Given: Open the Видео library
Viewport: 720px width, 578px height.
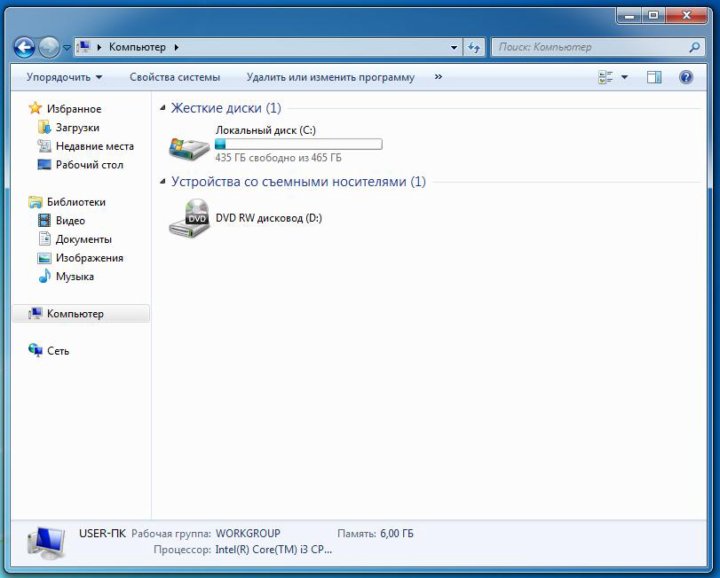Looking at the screenshot, I should click(70, 221).
